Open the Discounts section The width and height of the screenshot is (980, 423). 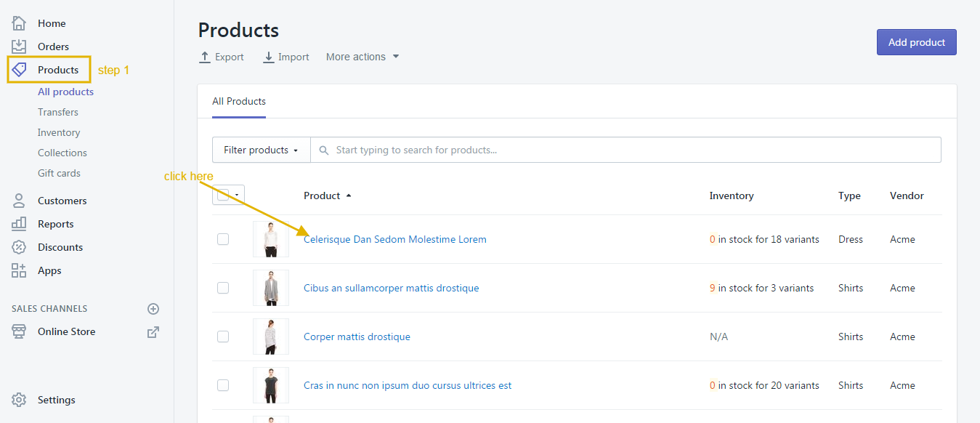(60, 247)
